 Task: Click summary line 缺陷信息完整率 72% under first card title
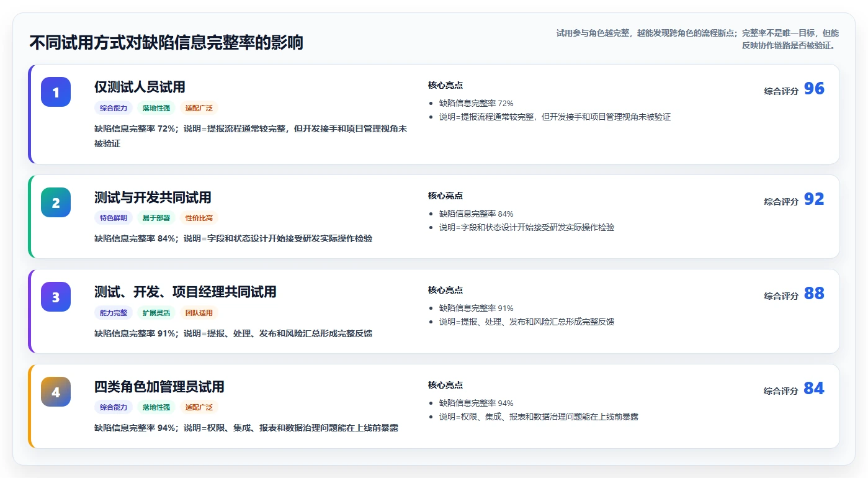pyautogui.click(x=251, y=136)
